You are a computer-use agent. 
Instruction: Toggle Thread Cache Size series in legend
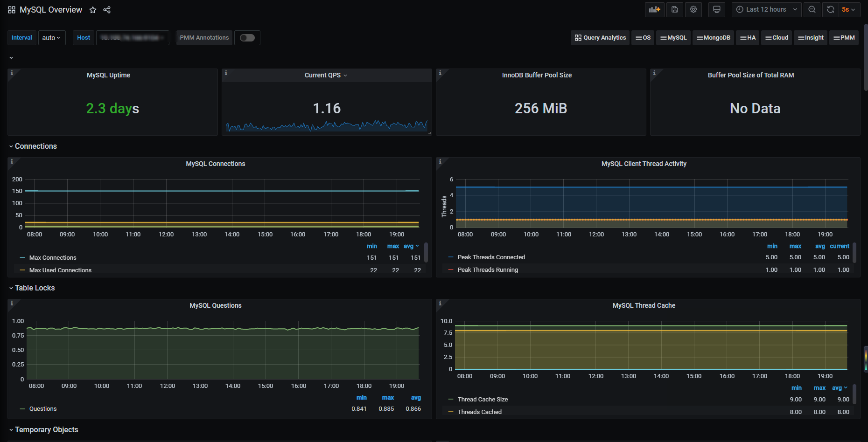pyautogui.click(x=483, y=400)
